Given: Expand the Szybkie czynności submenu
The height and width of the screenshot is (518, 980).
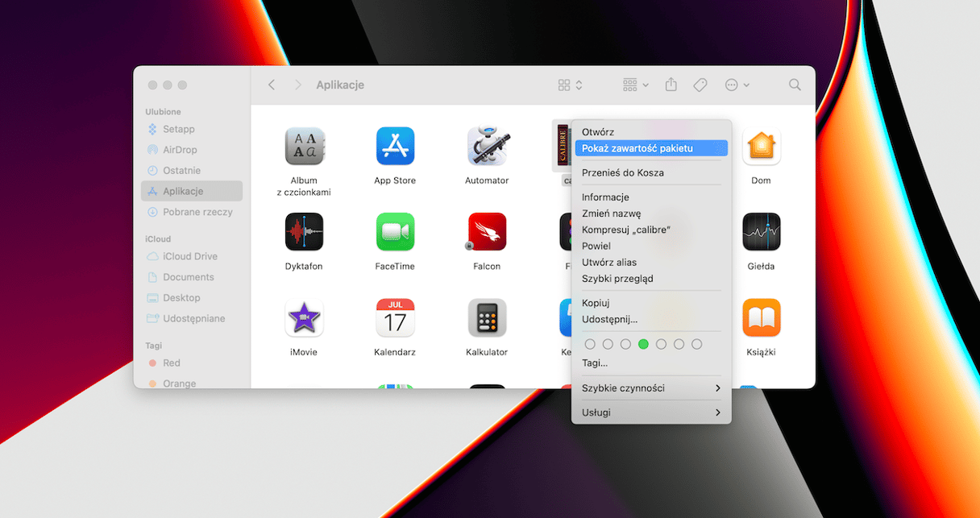Looking at the screenshot, I should point(651,388).
